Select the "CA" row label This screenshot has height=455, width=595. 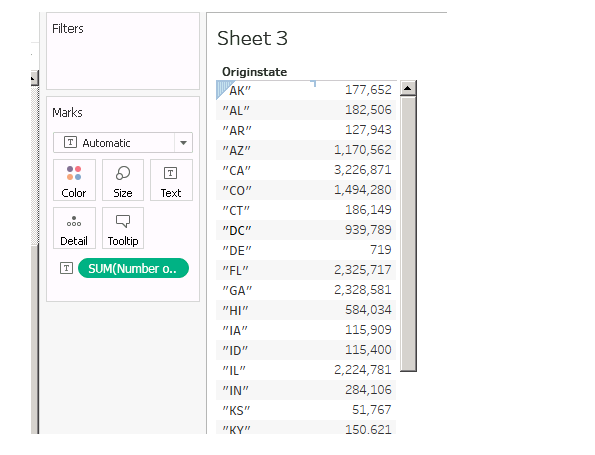coord(236,170)
